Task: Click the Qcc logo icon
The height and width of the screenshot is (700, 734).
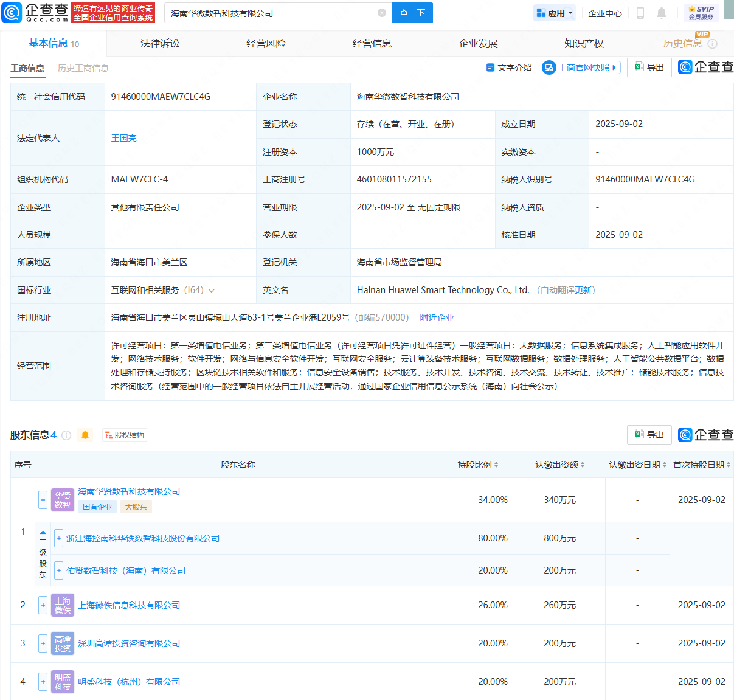Action: coord(12,13)
